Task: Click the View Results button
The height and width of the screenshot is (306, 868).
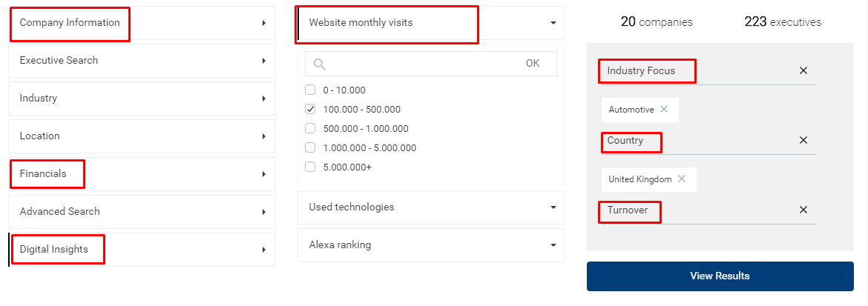Action: point(720,276)
